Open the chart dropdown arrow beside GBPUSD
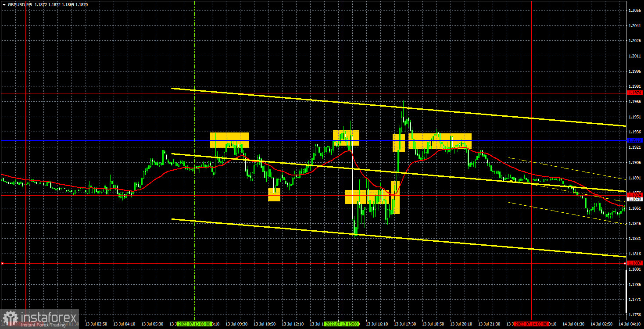This screenshot has width=644, height=329. (4, 4)
